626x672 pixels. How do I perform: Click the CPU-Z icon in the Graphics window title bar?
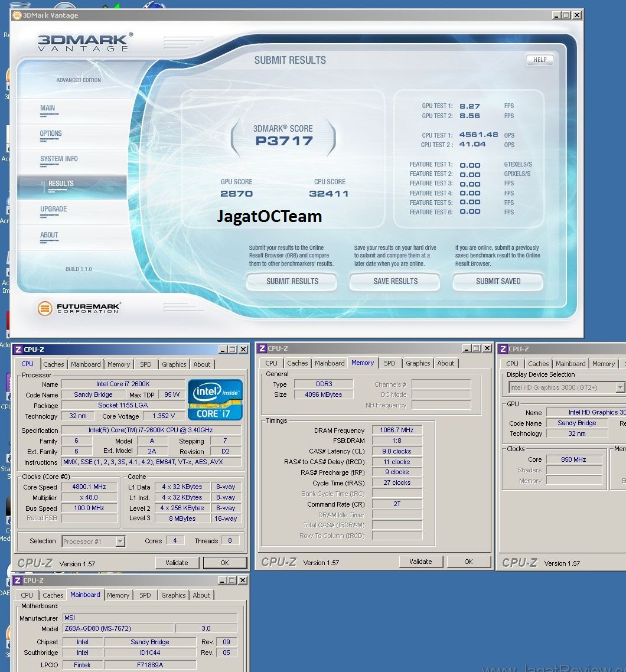503,349
